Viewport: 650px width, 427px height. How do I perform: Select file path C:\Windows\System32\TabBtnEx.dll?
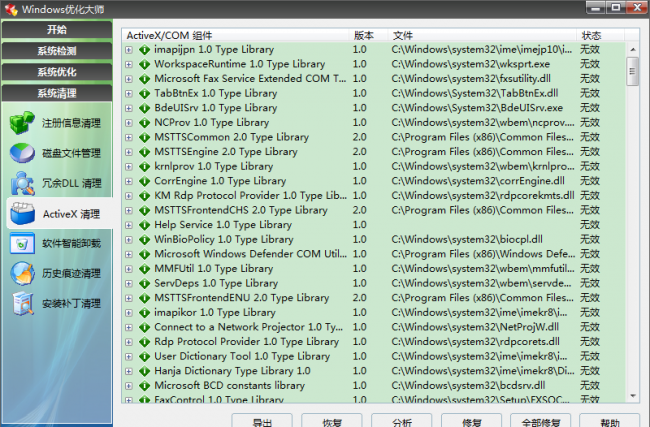(x=475, y=93)
